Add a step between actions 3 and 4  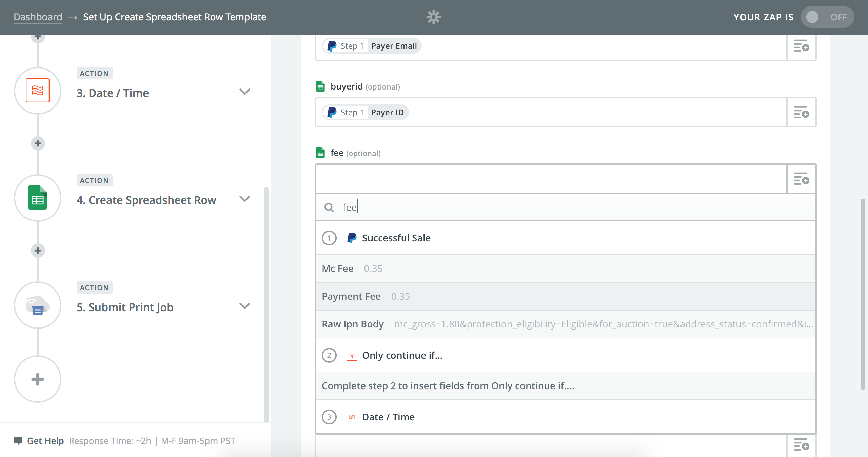pyautogui.click(x=38, y=143)
